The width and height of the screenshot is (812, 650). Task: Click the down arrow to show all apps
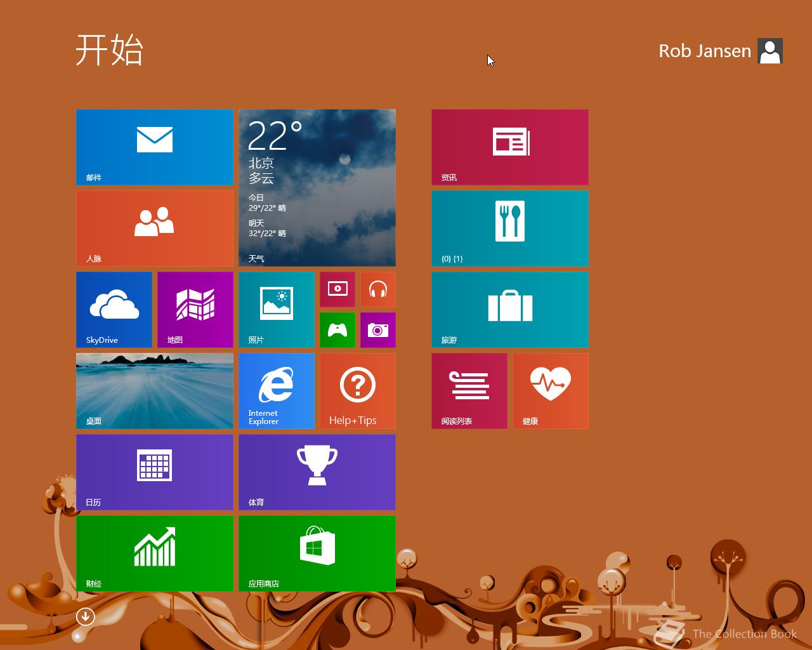86,616
